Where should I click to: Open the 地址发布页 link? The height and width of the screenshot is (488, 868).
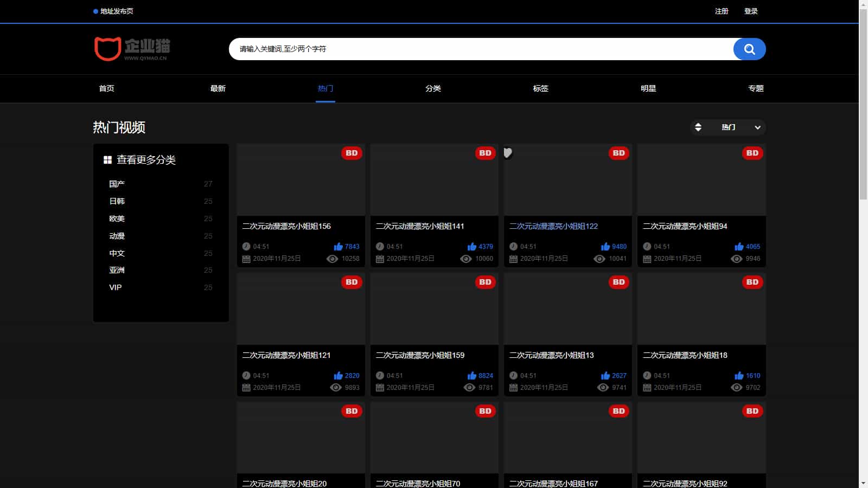[116, 11]
